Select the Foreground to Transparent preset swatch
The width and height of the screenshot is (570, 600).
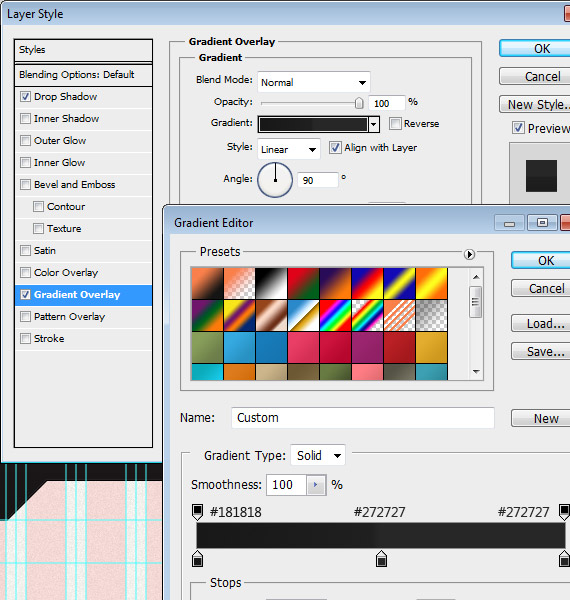(239, 284)
